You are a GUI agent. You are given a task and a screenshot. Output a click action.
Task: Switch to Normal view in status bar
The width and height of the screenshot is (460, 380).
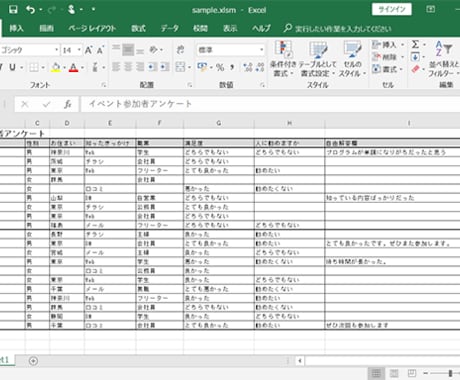pos(376,373)
